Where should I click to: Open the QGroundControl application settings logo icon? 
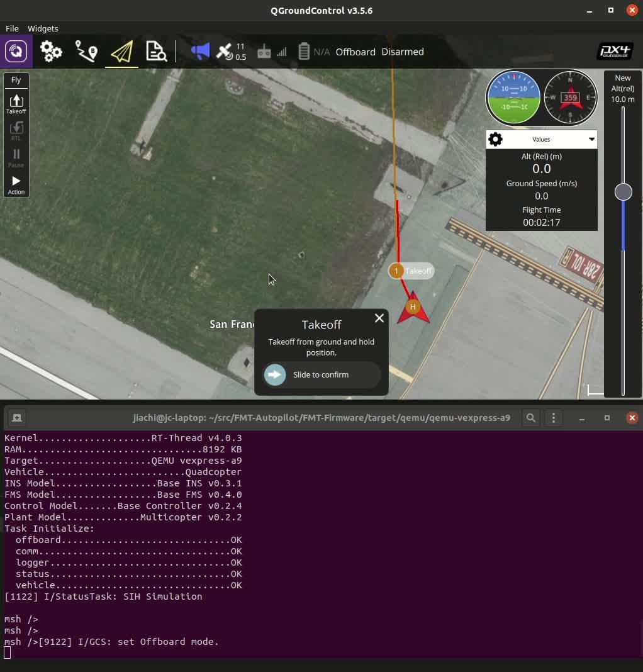point(16,52)
